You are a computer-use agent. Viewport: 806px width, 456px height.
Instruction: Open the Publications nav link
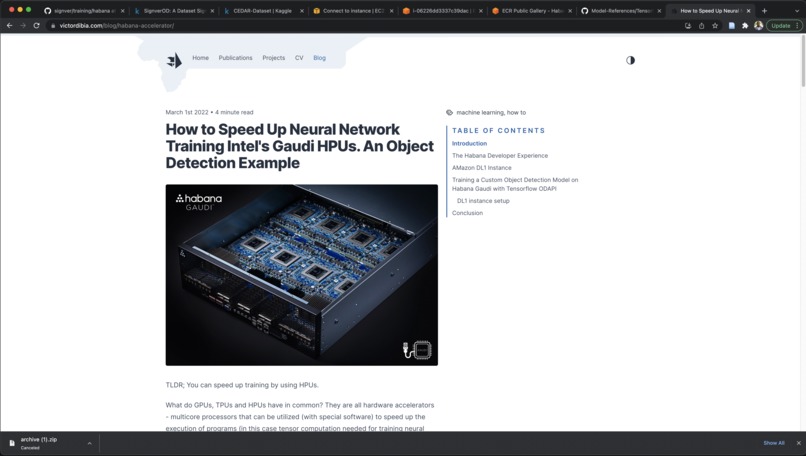235,58
